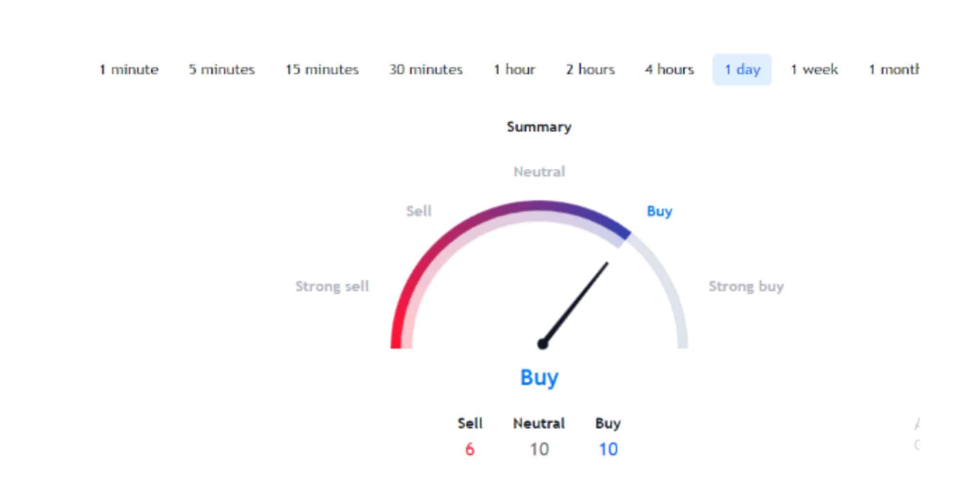Click the Neutral label above gauge

539,171
